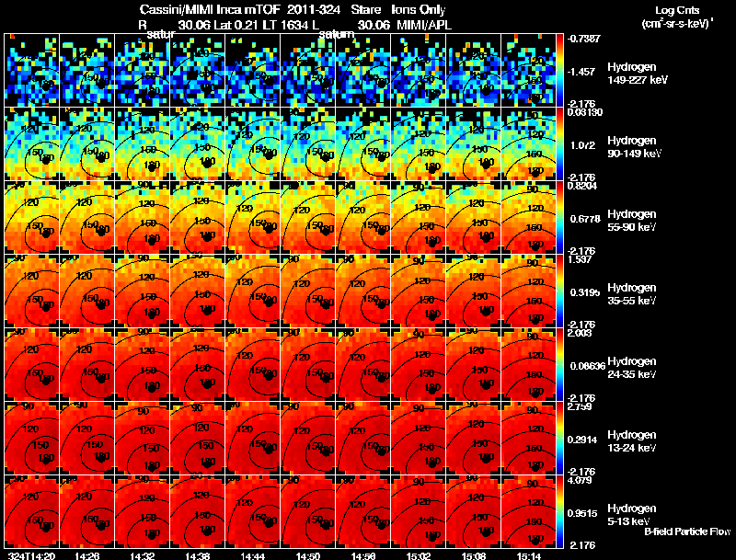This screenshot has width=736, height=560.
Task: Click the '0.3195' colorbar midpoint value
Action: [585, 292]
